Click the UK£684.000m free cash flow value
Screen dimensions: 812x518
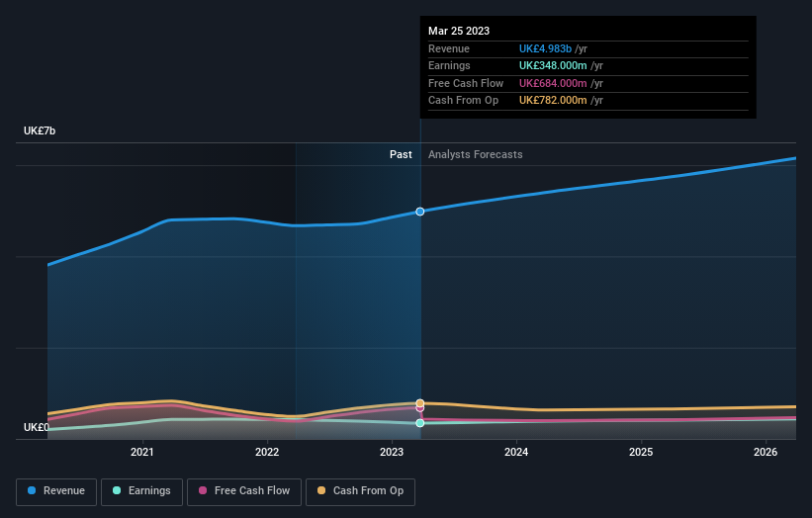pos(553,83)
